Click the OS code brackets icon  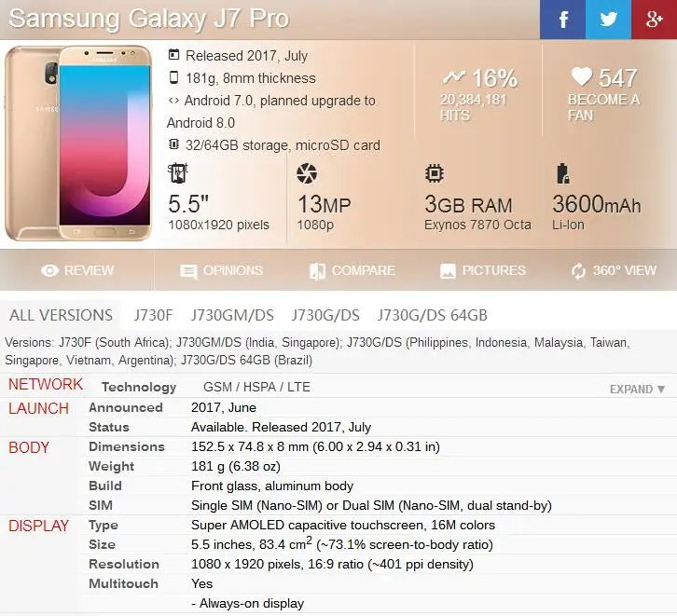point(173,101)
